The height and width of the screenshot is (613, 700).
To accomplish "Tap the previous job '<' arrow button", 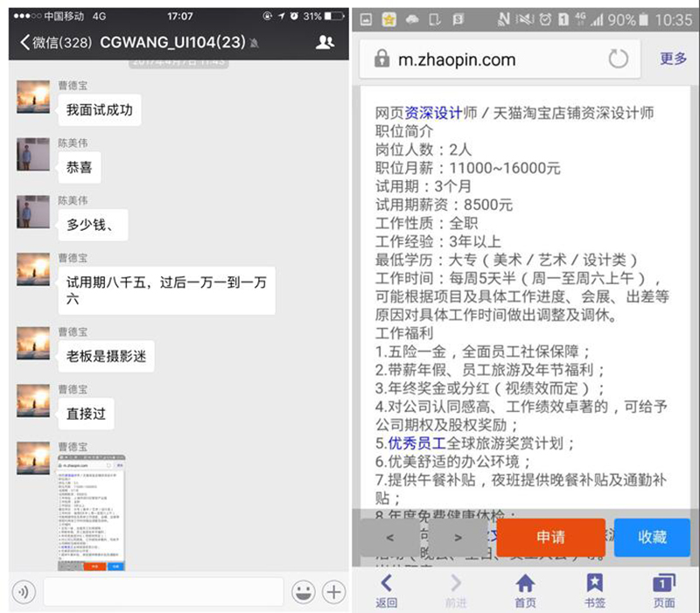I will (x=390, y=538).
